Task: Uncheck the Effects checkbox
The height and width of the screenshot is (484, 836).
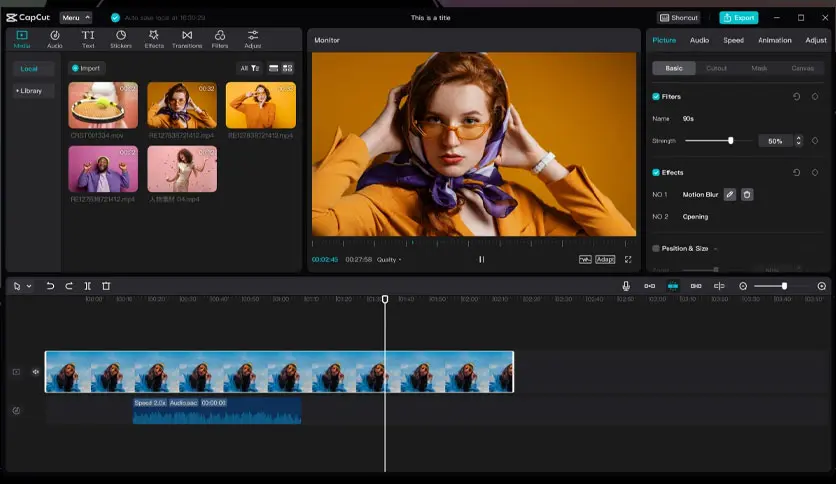Action: pos(656,172)
